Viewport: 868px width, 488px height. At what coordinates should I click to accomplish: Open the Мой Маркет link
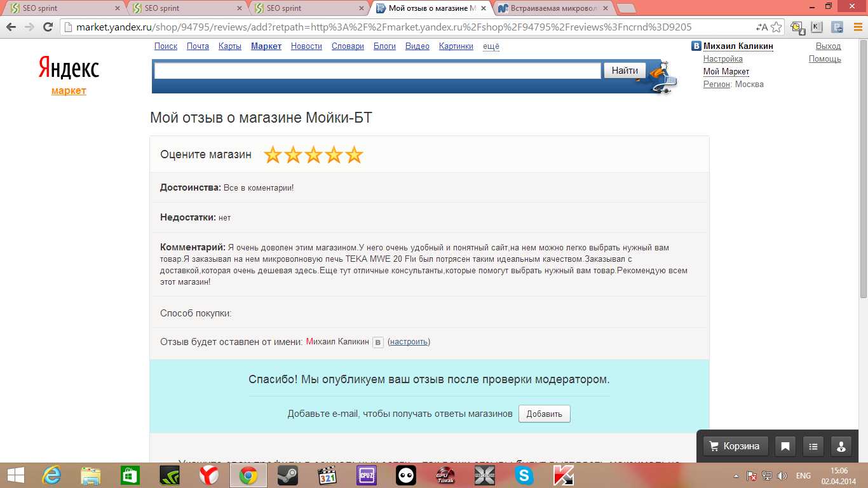726,72
